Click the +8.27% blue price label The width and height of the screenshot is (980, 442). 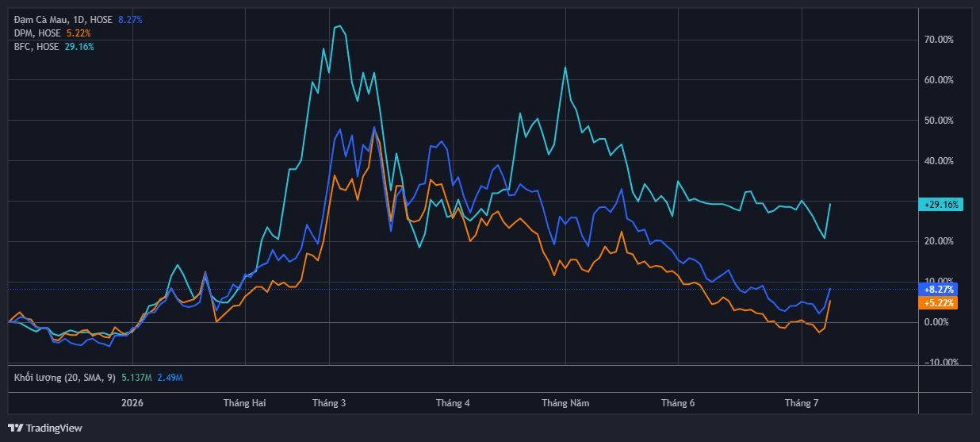[939, 290]
